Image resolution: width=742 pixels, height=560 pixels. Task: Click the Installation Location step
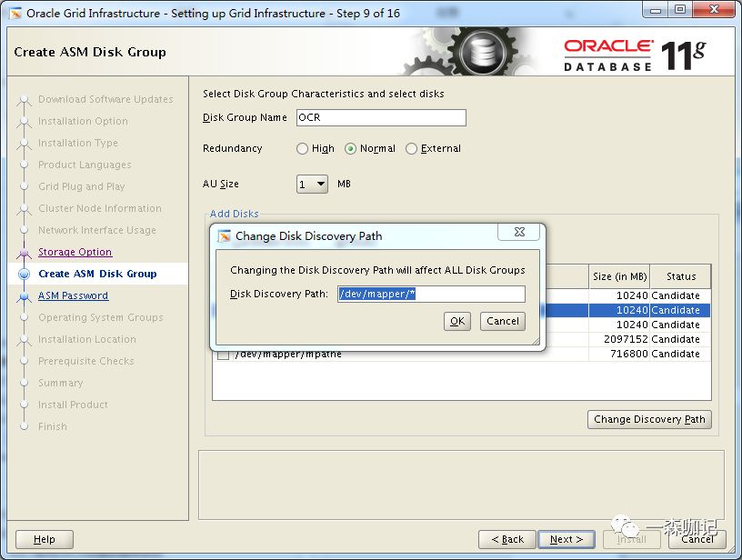(x=87, y=339)
